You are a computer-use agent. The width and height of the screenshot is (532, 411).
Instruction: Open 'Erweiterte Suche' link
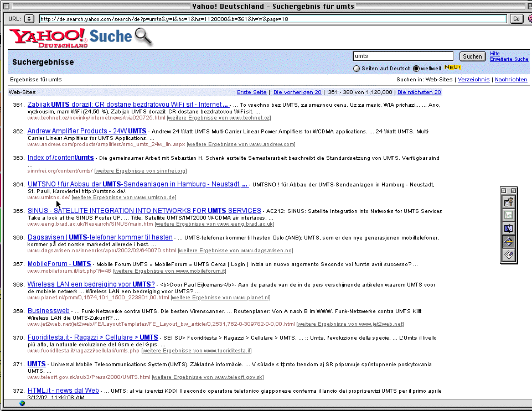tap(509, 59)
